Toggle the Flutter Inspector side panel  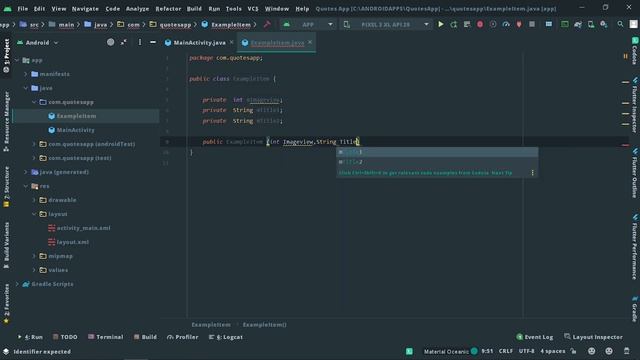tap(635, 104)
